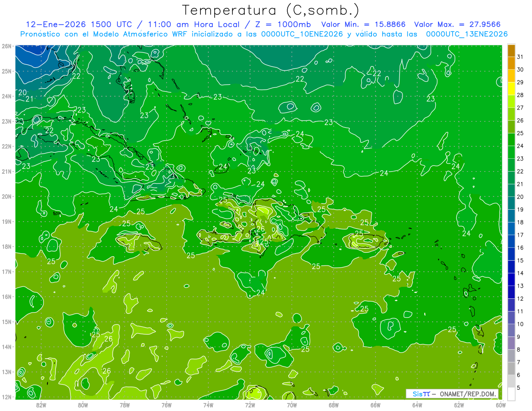Pick the blue legend swatch between 16 and 17
The width and height of the screenshot is (532, 411).
click(x=511, y=241)
